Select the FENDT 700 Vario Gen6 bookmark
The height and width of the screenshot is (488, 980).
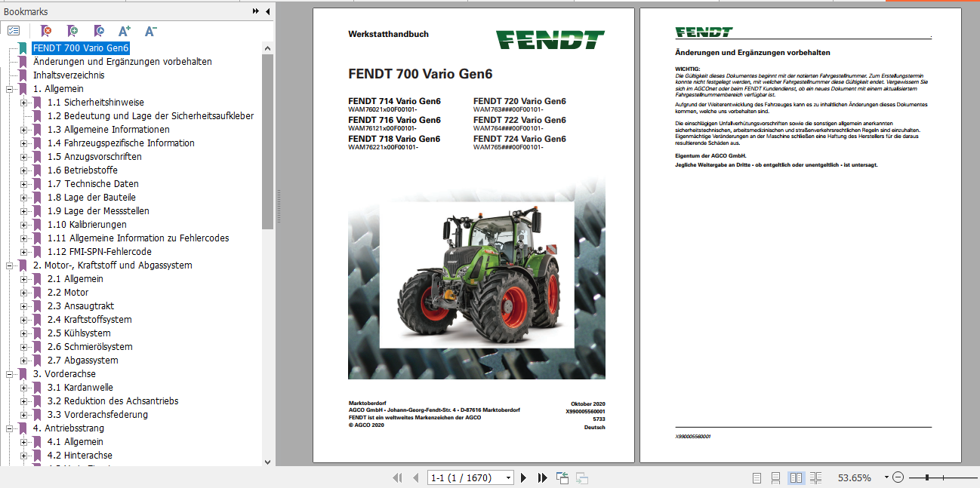[81, 48]
